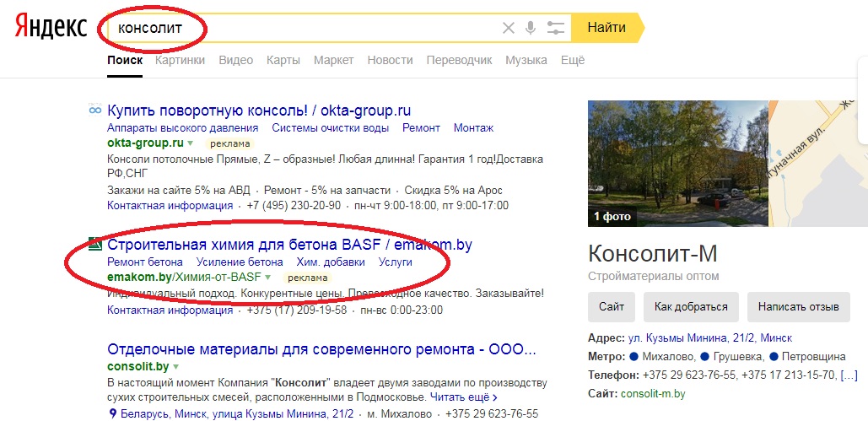Open the Ремонт бетона sitelink
The width and height of the screenshot is (868, 421).
click(x=145, y=262)
